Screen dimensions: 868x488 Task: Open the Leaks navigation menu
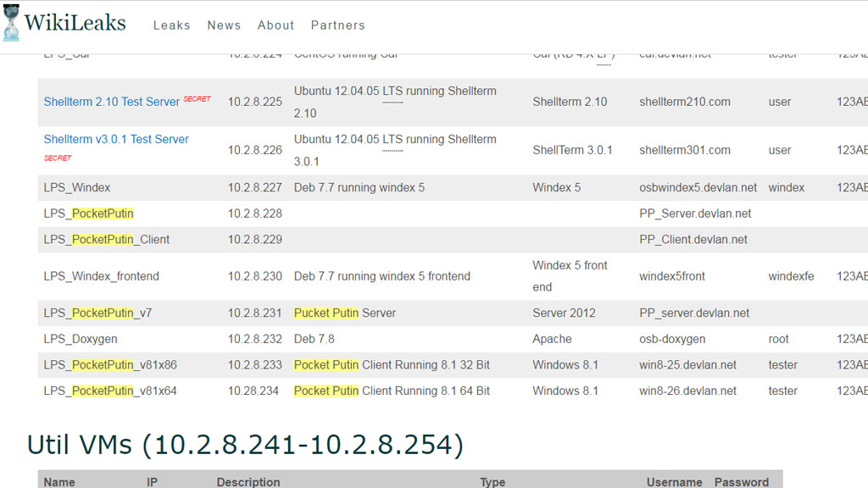(x=171, y=25)
